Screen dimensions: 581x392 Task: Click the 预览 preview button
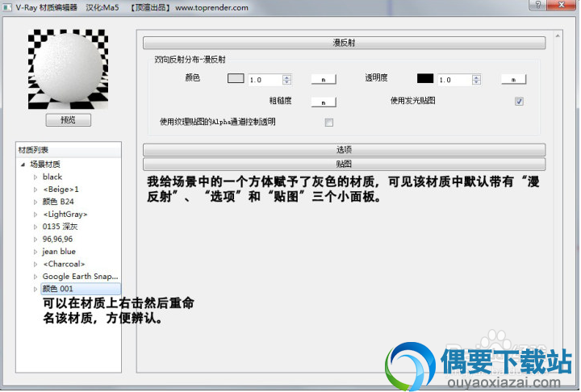68,119
